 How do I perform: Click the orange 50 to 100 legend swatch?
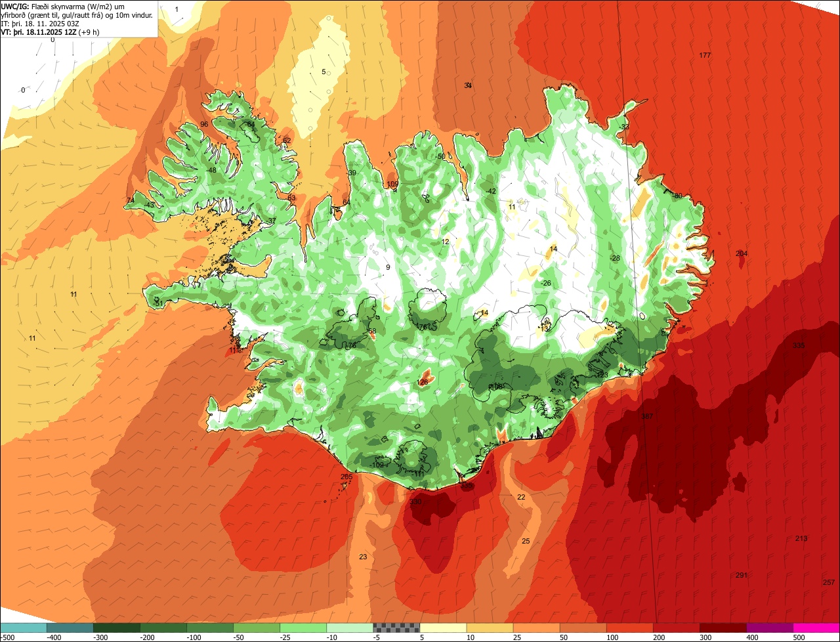click(x=582, y=628)
